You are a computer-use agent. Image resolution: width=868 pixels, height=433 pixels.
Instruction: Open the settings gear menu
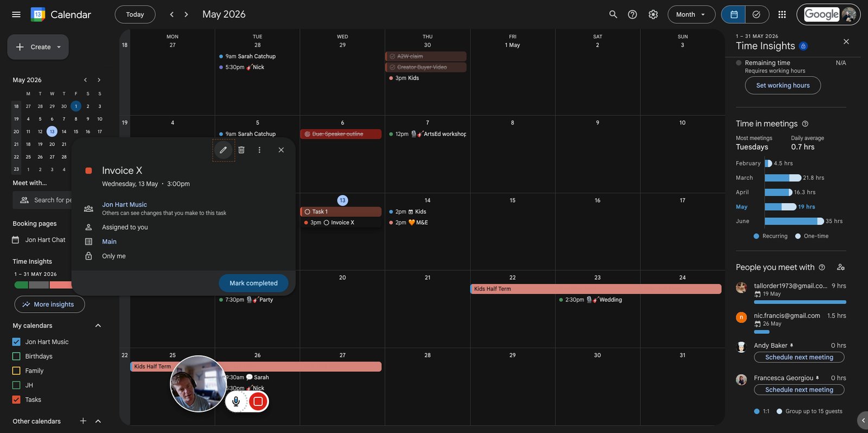653,15
